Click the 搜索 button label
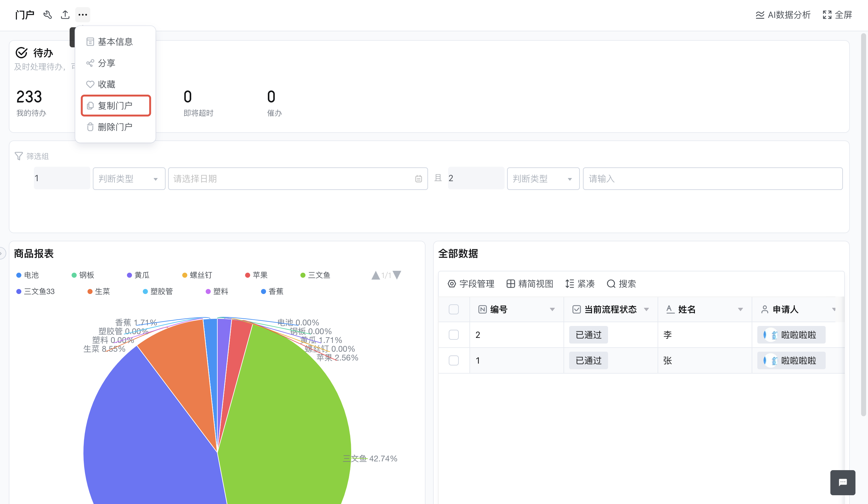868x504 pixels. 627,284
